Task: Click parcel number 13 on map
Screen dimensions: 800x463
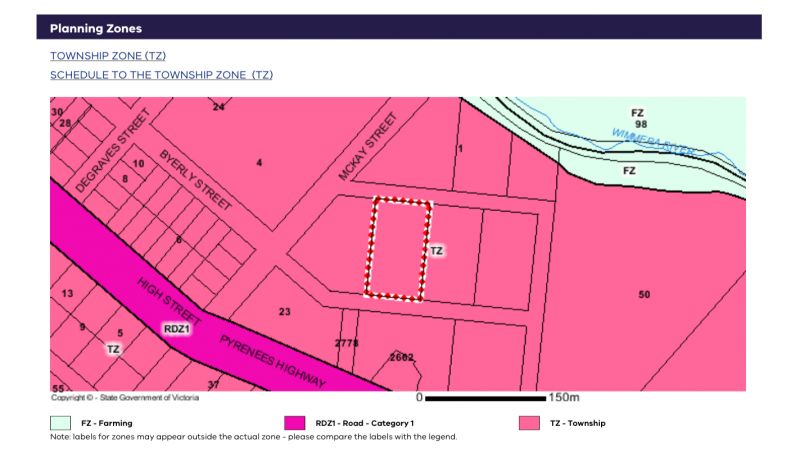Action: tap(67, 294)
